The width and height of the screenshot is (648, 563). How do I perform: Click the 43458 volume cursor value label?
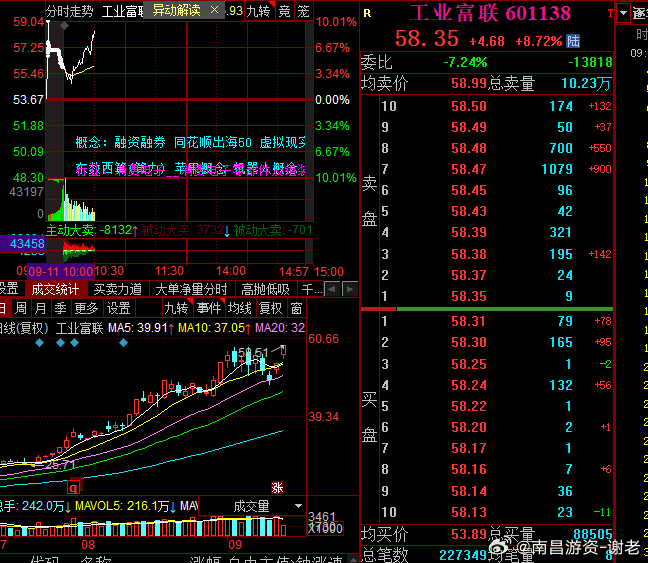point(23,243)
